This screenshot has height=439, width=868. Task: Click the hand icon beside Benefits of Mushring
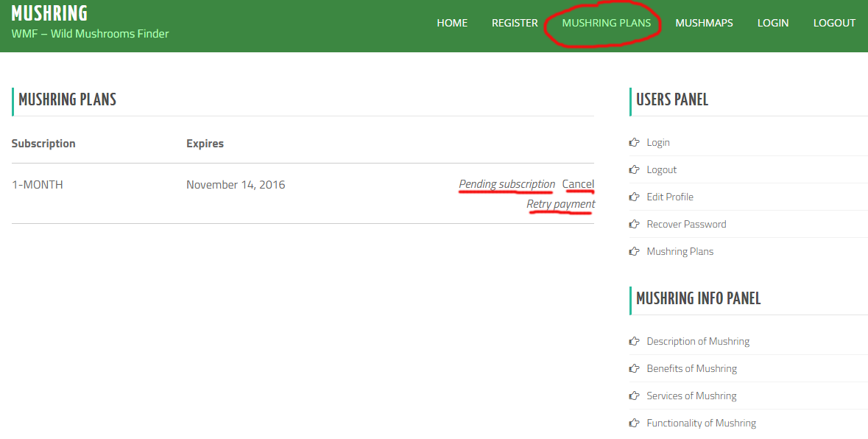point(635,369)
